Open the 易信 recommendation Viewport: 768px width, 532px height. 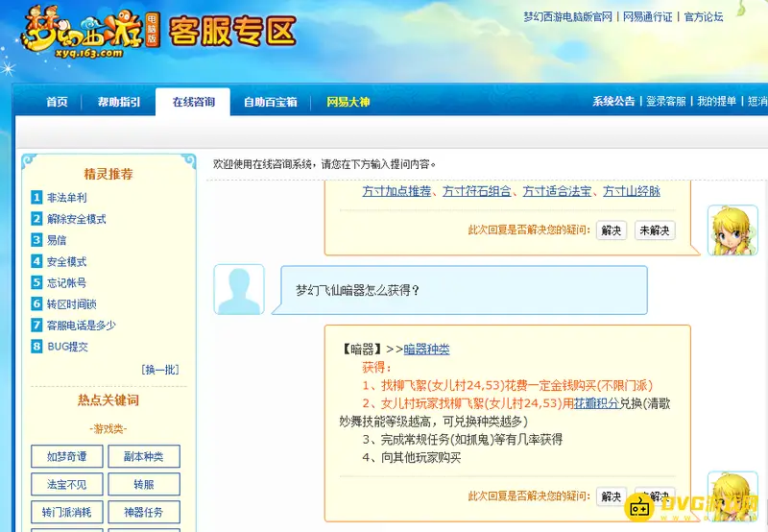point(57,240)
